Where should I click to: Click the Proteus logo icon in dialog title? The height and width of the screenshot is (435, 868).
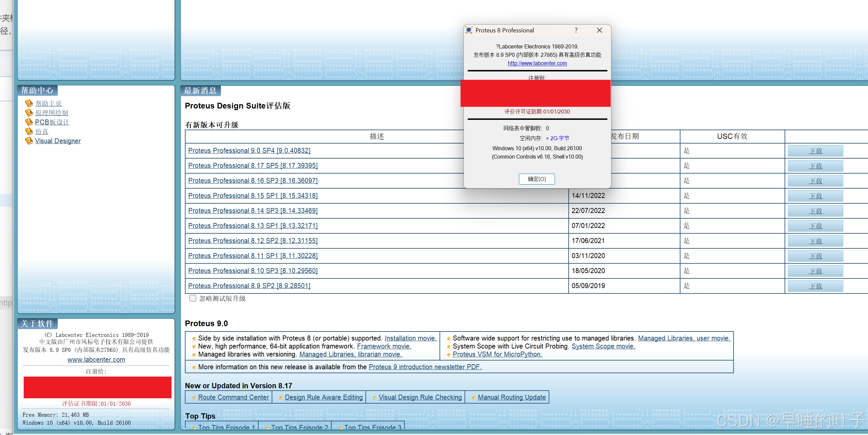(469, 30)
